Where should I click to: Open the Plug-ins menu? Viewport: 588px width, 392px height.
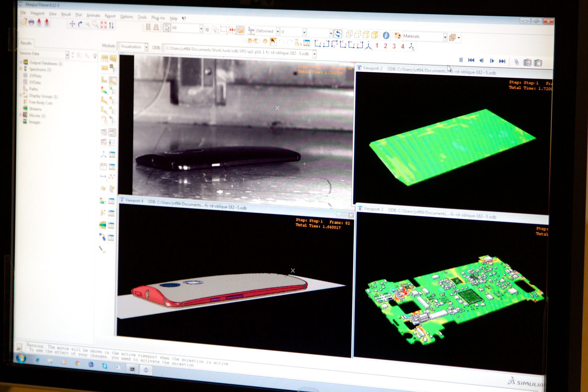(x=158, y=18)
